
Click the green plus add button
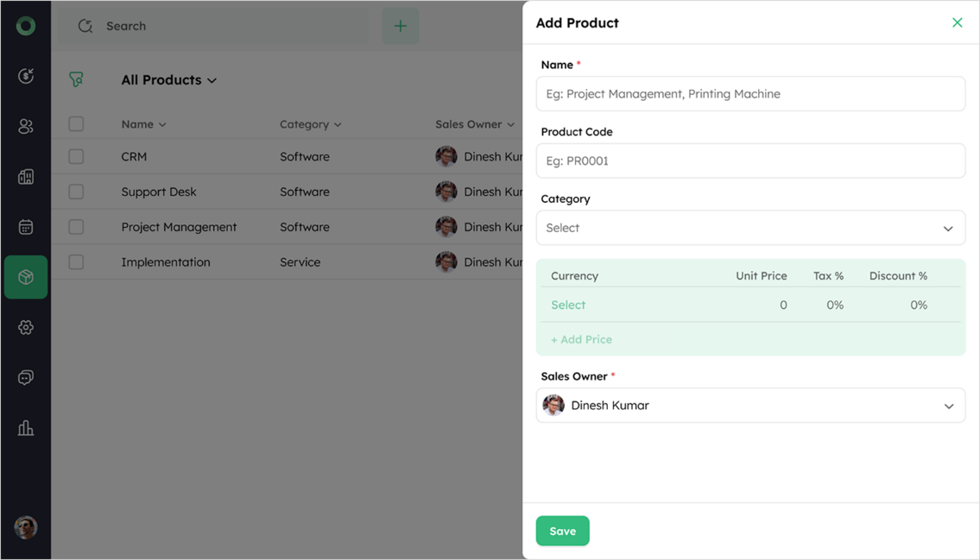click(x=401, y=26)
